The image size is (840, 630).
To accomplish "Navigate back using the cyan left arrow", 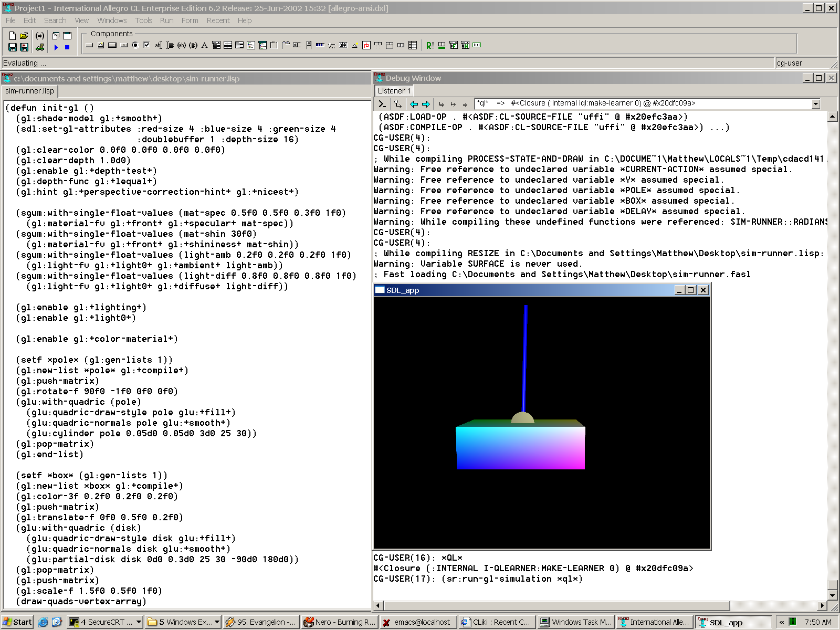I will point(414,104).
